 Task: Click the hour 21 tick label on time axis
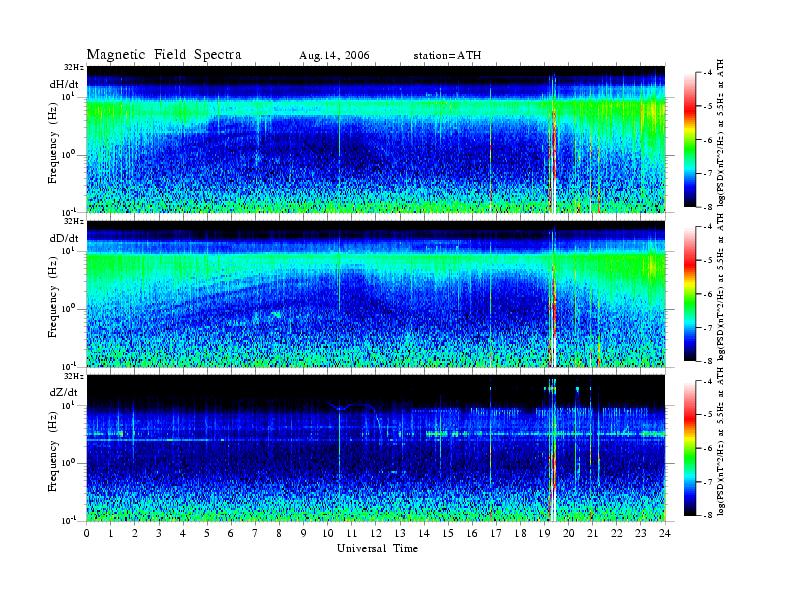point(592,533)
